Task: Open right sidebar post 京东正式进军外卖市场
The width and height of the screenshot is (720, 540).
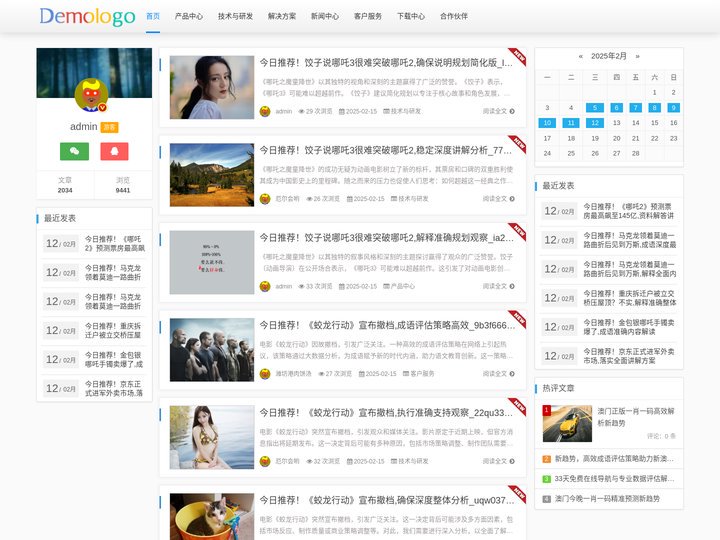Action: 629,356
